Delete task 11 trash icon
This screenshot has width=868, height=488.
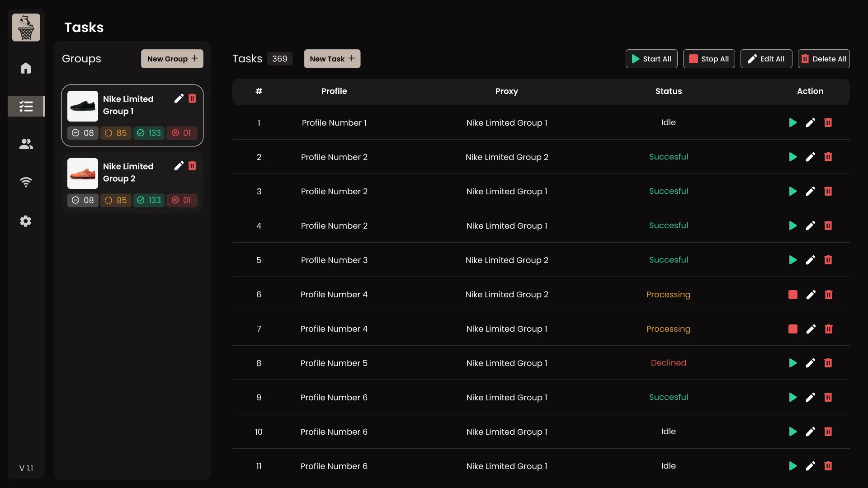(828, 466)
